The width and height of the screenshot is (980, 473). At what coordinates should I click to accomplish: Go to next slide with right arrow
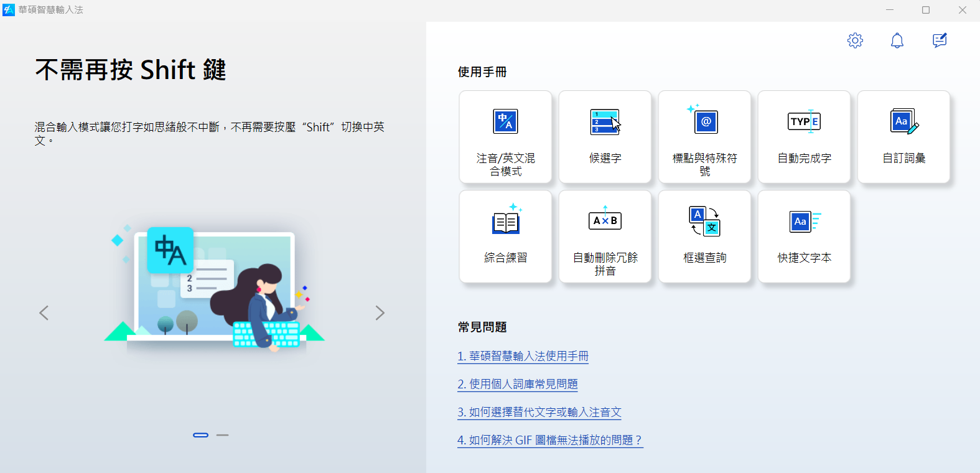[380, 312]
